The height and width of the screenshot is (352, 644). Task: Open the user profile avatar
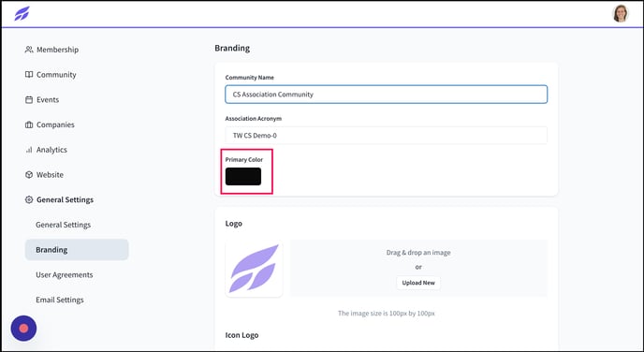click(x=621, y=13)
